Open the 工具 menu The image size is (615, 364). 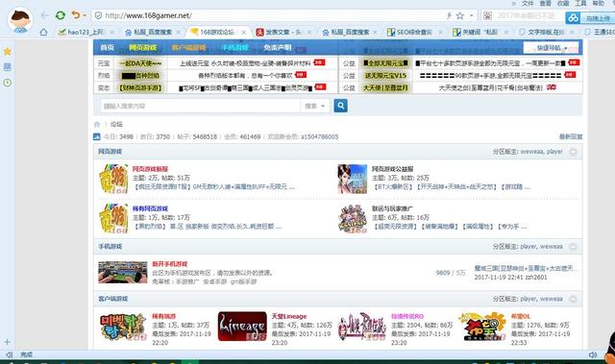pos(580,4)
